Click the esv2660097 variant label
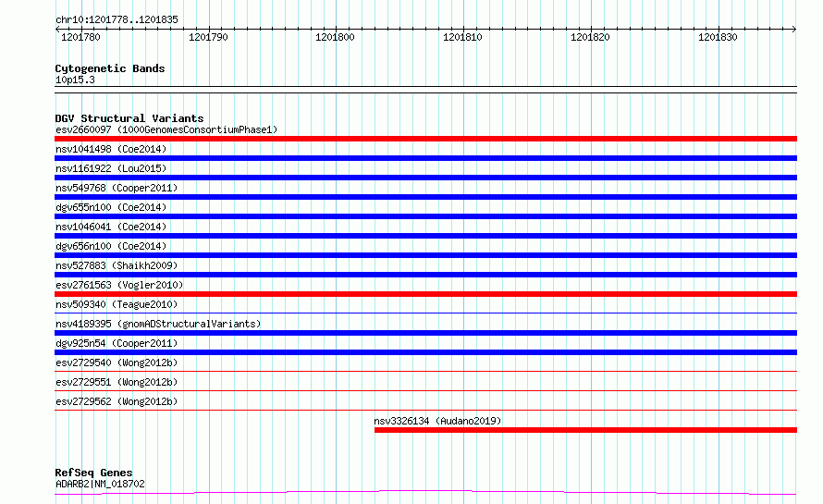Image resolution: width=823 pixels, height=504 pixels. tap(166, 129)
